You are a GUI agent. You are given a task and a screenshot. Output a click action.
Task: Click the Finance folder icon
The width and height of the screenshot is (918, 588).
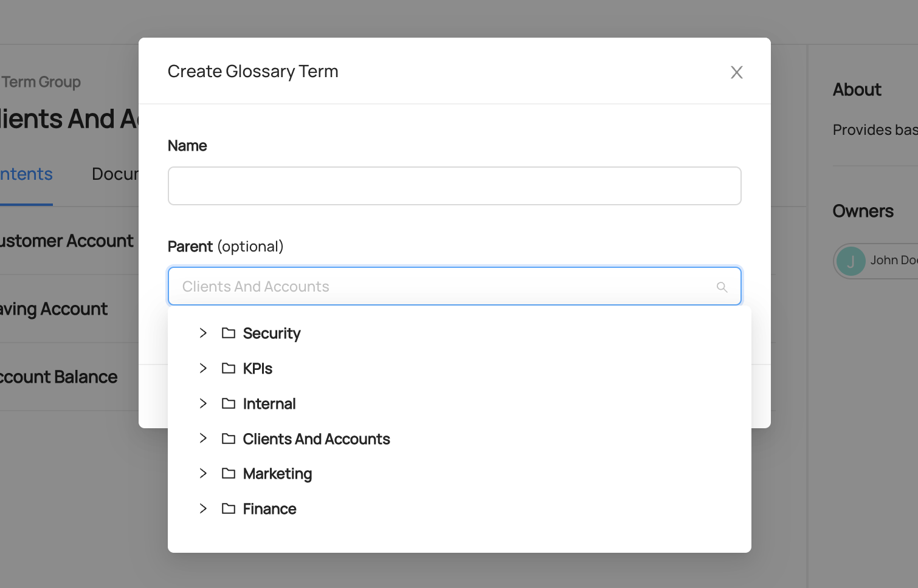[x=229, y=508]
